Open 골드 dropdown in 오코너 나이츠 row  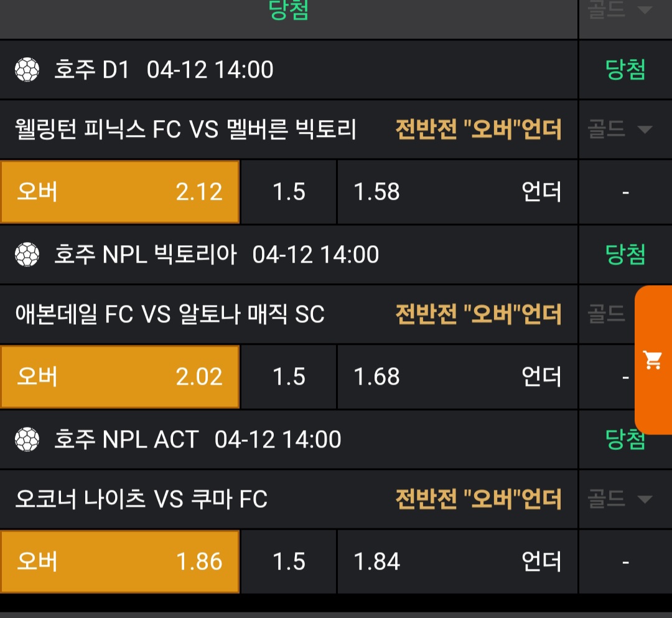point(620,499)
